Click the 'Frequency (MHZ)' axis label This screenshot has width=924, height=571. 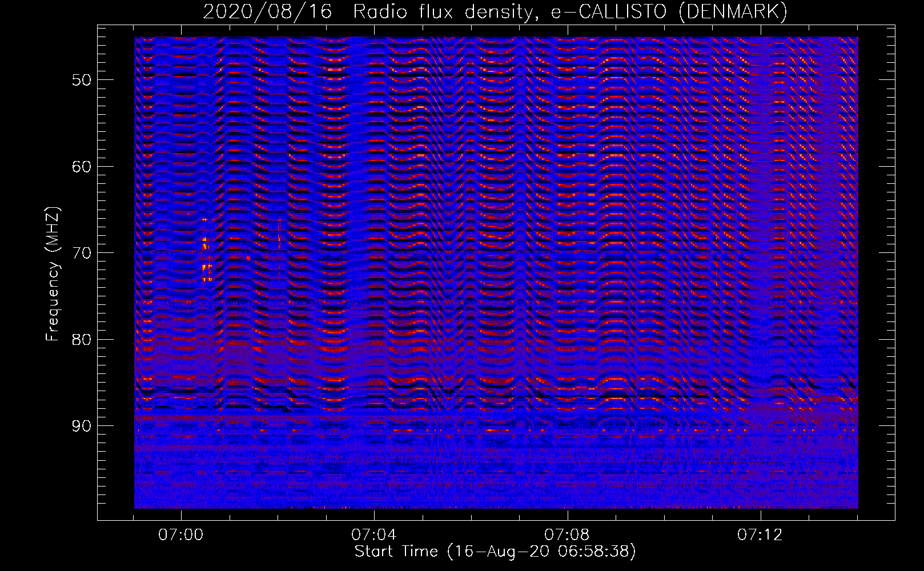[x=53, y=274]
